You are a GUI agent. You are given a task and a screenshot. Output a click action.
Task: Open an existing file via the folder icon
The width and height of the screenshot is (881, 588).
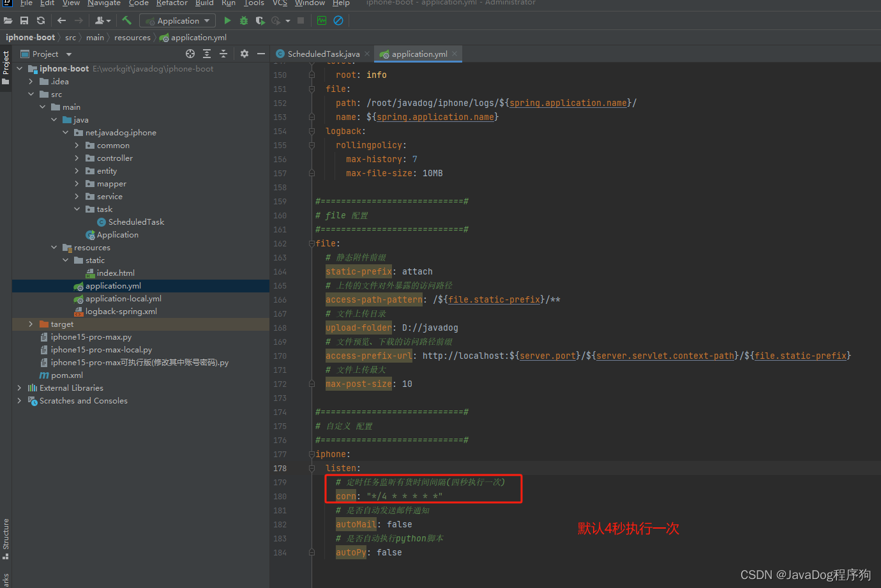pos(8,20)
